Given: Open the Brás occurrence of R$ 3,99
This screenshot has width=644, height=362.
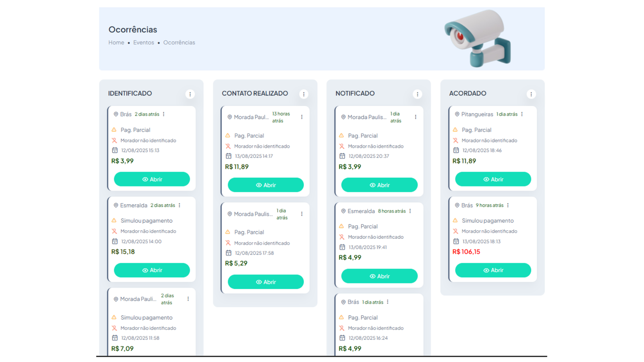Looking at the screenshot, I should 151,179.
